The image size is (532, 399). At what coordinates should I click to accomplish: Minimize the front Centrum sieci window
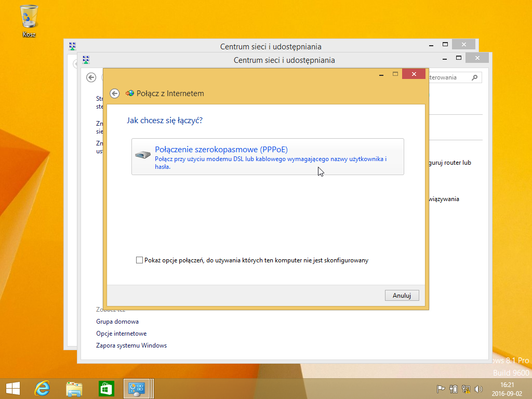(x=445, y=59)
